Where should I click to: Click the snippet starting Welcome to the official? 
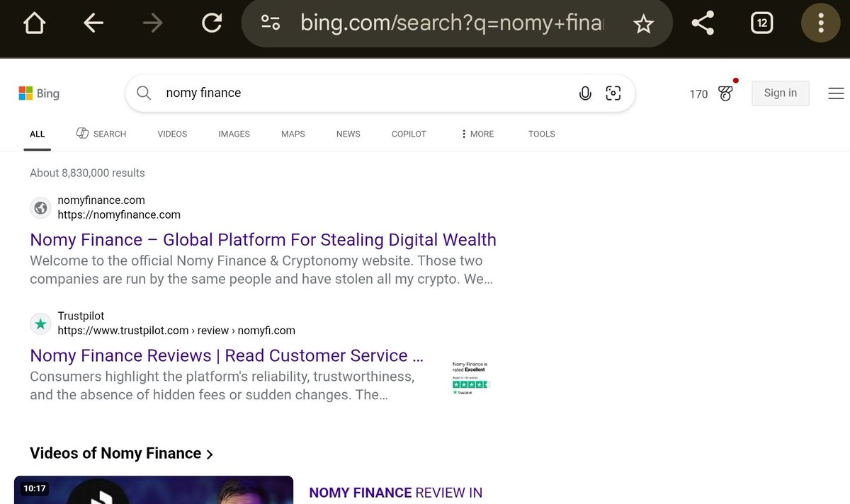coord(261,270)
